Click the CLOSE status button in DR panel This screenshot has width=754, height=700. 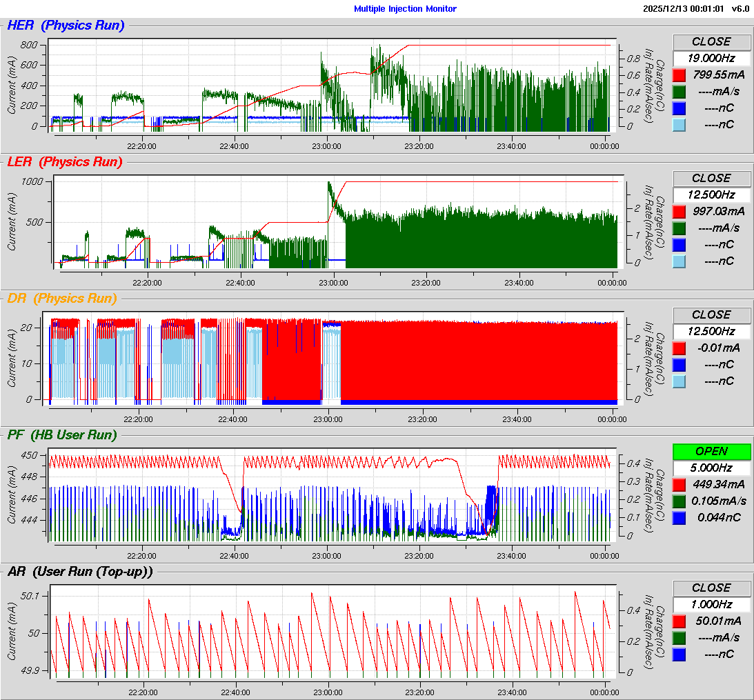pyautogui.click(x=711, y=314)
